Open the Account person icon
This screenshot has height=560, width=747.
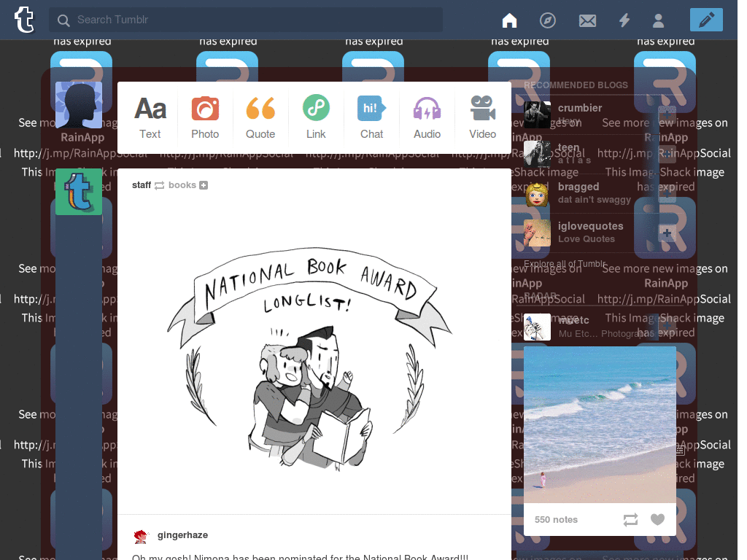click(x=659, y=20)
